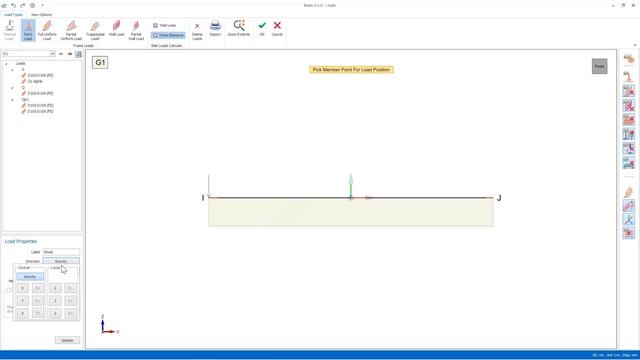
Task: Open the quick access gear settings
Action: coord(33,5)
